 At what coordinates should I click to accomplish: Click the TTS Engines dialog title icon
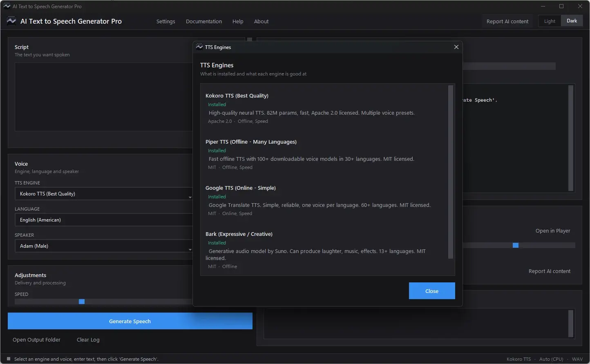pos(199,47)
